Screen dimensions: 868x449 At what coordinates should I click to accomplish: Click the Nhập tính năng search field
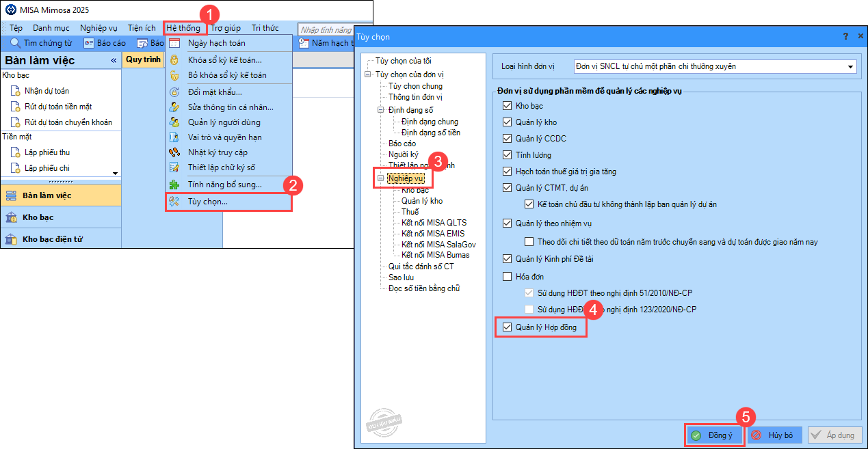tap(326, 29)
